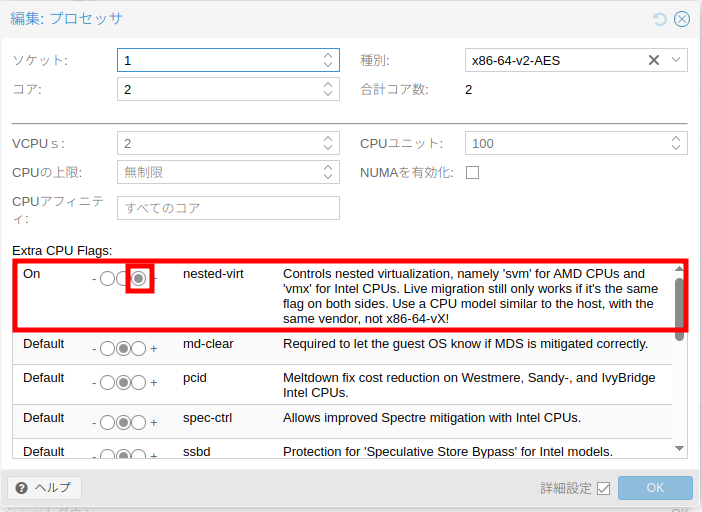Set spec-ctrl flag to Off
Viewport: 702px width, 512px height.
(x=107, y=422)
